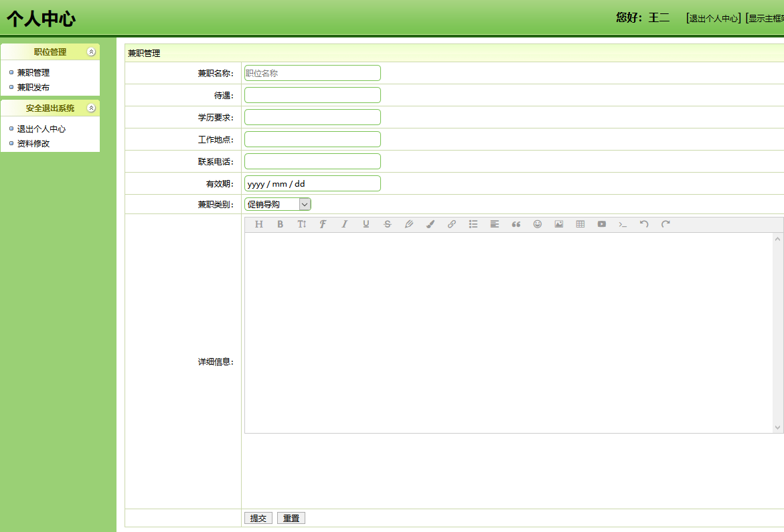Undo last editor action
This screenshot has height=532, width=784.
(645, 224)
